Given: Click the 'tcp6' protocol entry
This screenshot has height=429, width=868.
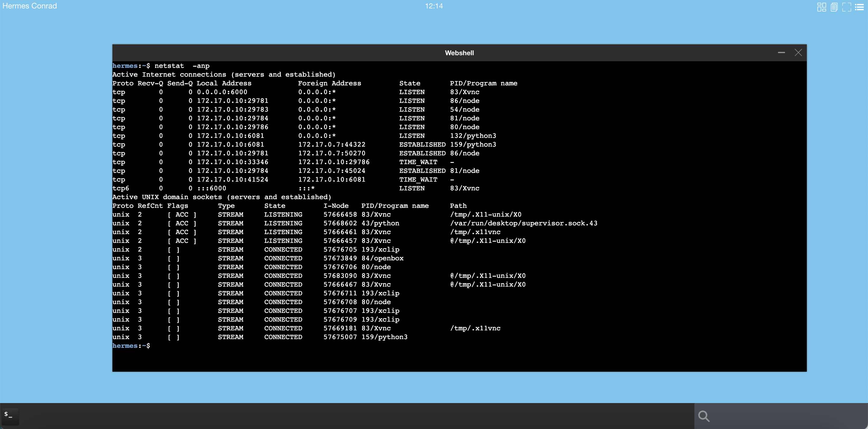Looking at the screenshot, I should pyautogui.click(x=121, y=189).
